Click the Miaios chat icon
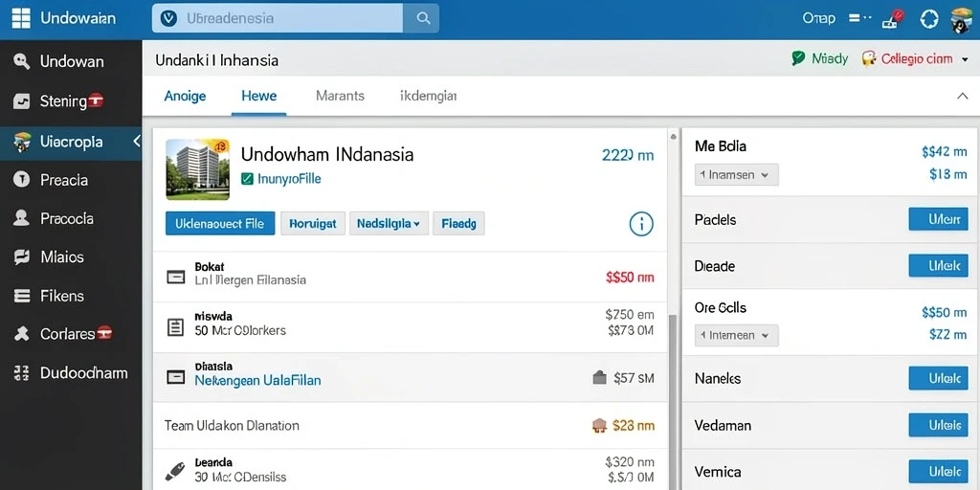 [22, 256]
